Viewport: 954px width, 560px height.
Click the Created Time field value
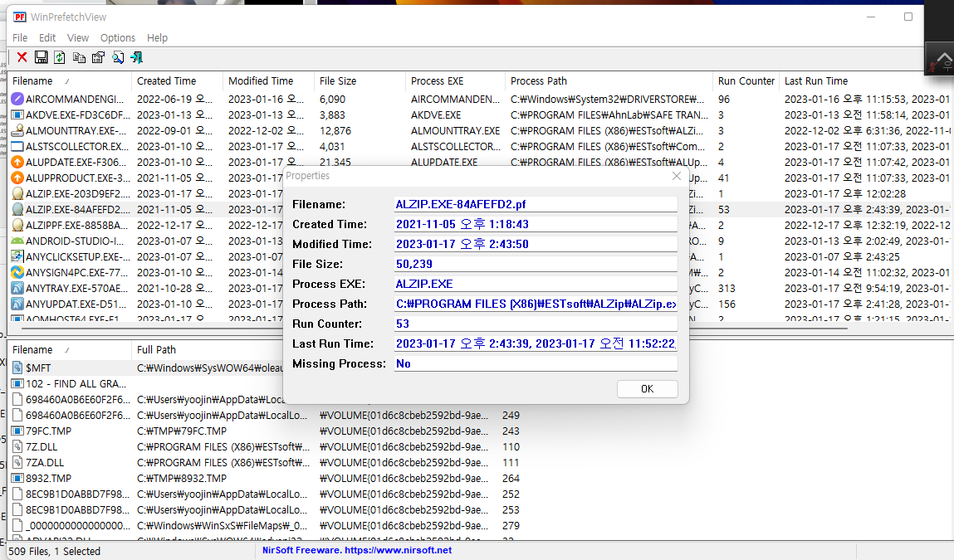[536, 224]
